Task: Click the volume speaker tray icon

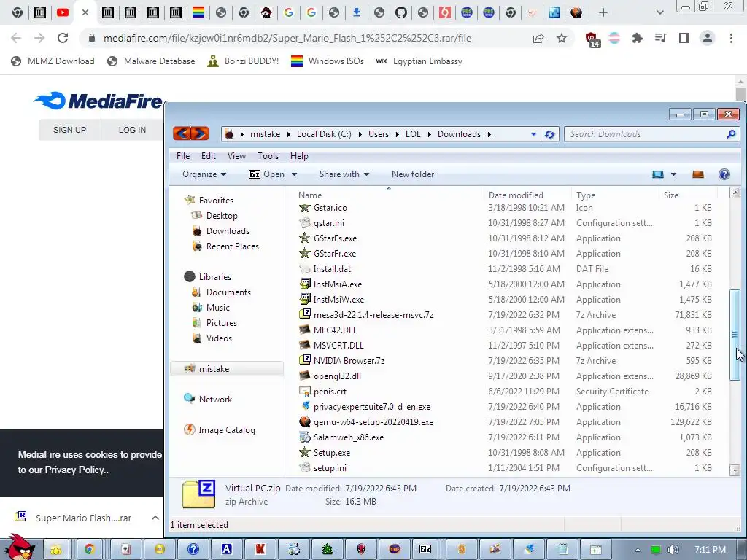Action: point(673,550)
